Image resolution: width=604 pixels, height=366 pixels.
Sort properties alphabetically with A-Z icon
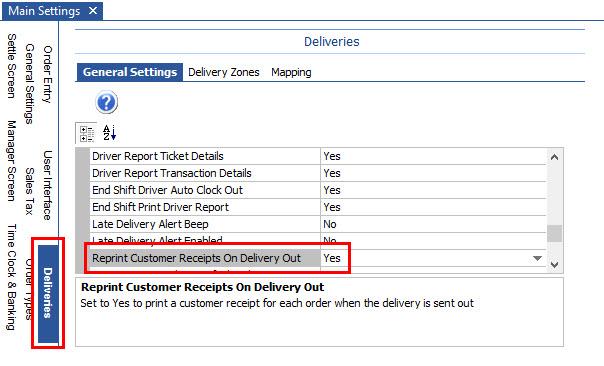[109, 133]
